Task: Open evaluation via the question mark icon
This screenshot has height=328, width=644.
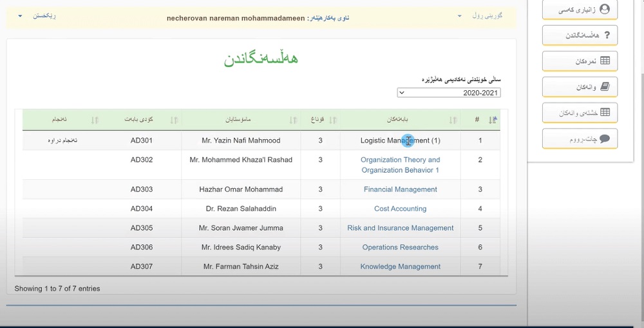Action: pos(607,35)
